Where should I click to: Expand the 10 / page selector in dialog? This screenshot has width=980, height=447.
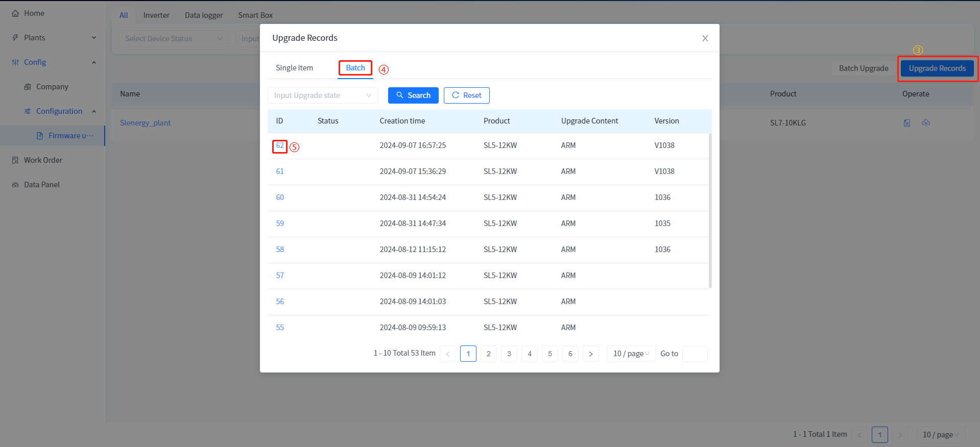click(631, 354)
